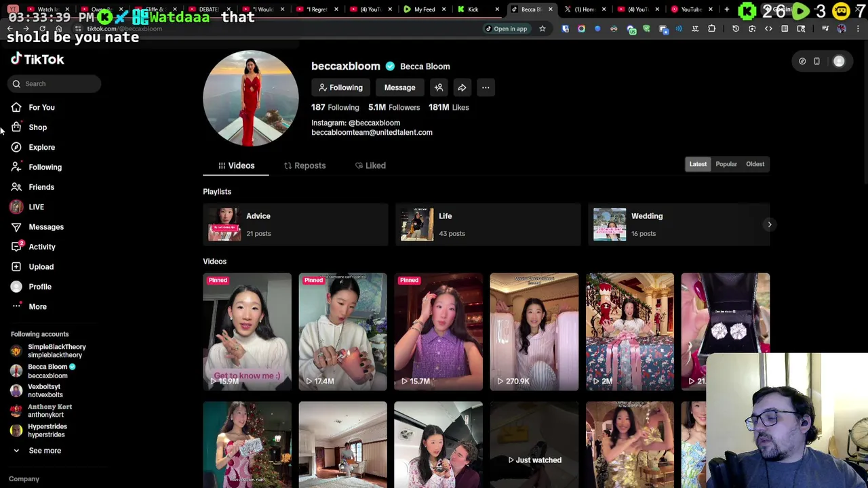View the 5.1M Followers list
The height and width of the screenshot is (488, 868).
[394, 107]
